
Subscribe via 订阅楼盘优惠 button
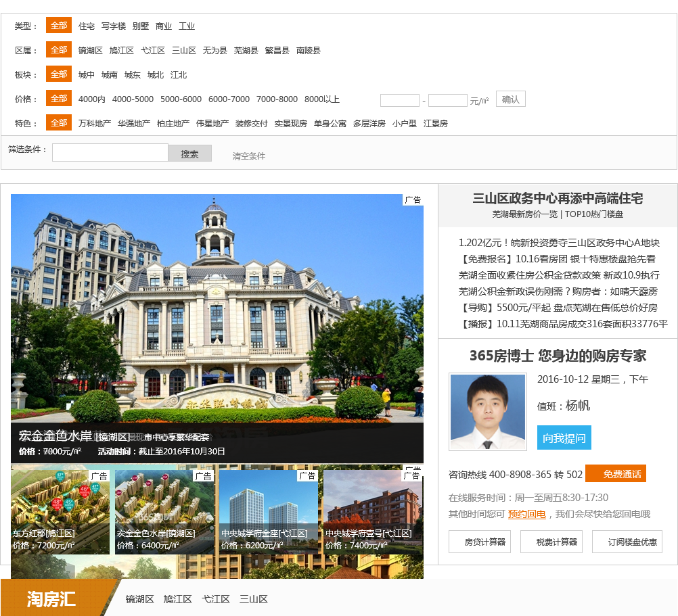tap(627, 542)
